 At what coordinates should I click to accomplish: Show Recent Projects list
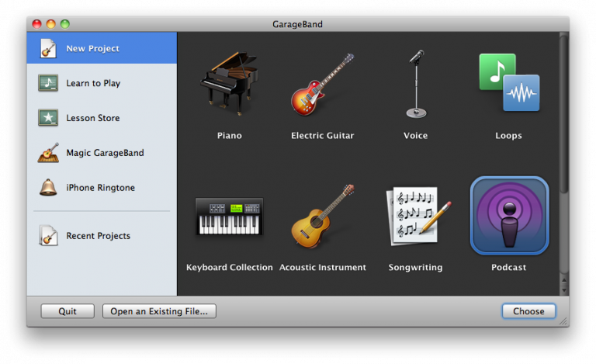pyautogui.click(x=102, y=236)
